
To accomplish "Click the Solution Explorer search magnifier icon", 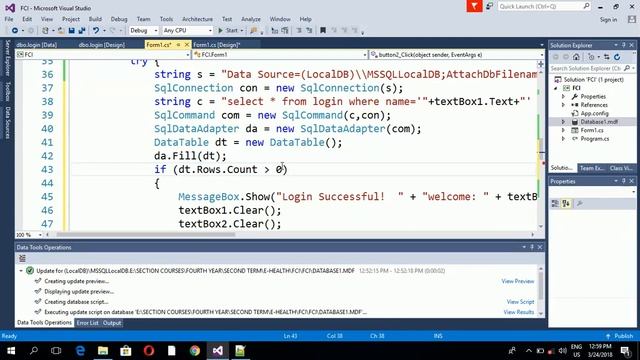I will point(627,68).
